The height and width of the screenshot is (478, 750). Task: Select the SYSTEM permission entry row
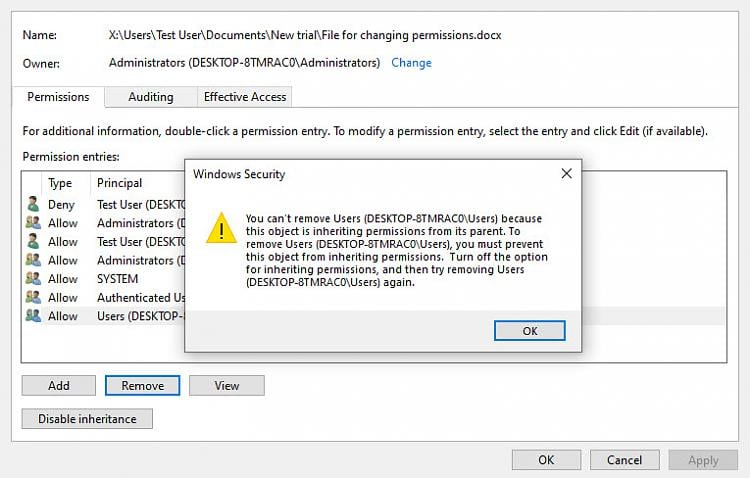pos(117,279)
